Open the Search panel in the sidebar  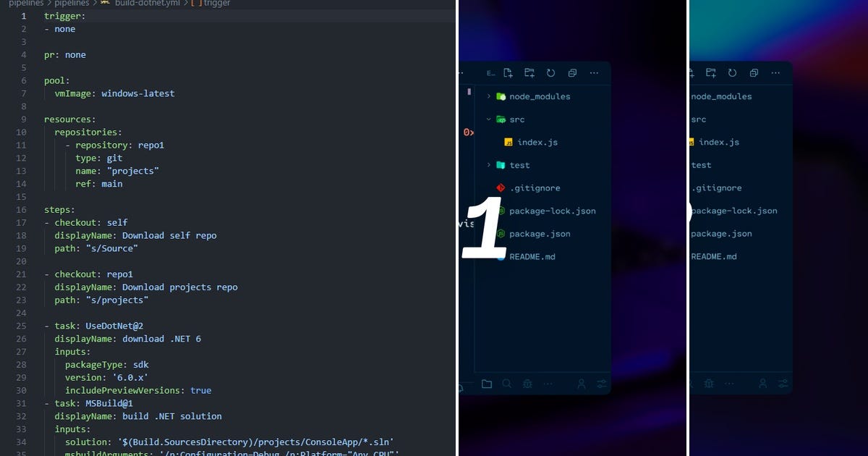[x=507, y=384]
